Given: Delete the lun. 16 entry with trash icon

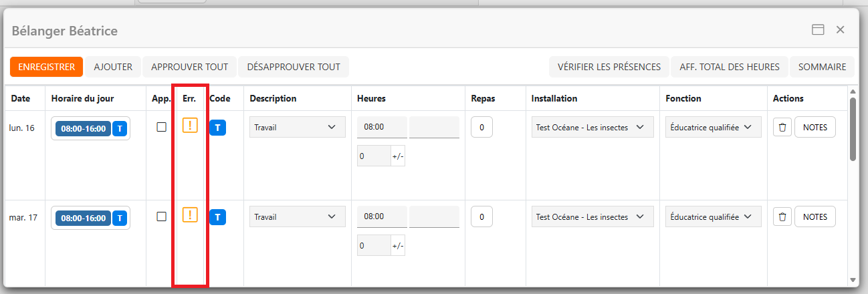Looking at the screenshot, I should click(782, 127).
